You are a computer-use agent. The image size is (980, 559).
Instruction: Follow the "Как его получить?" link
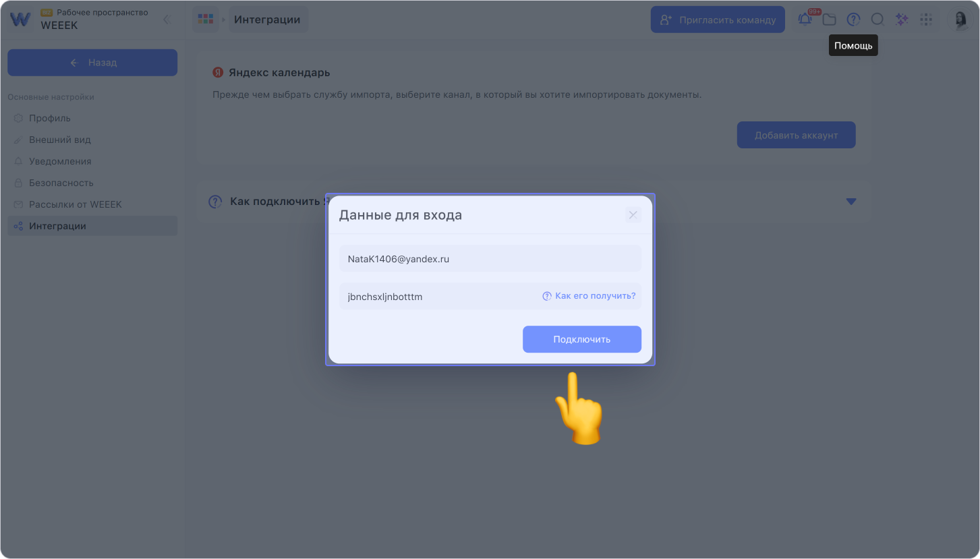(x=595, y=296)
